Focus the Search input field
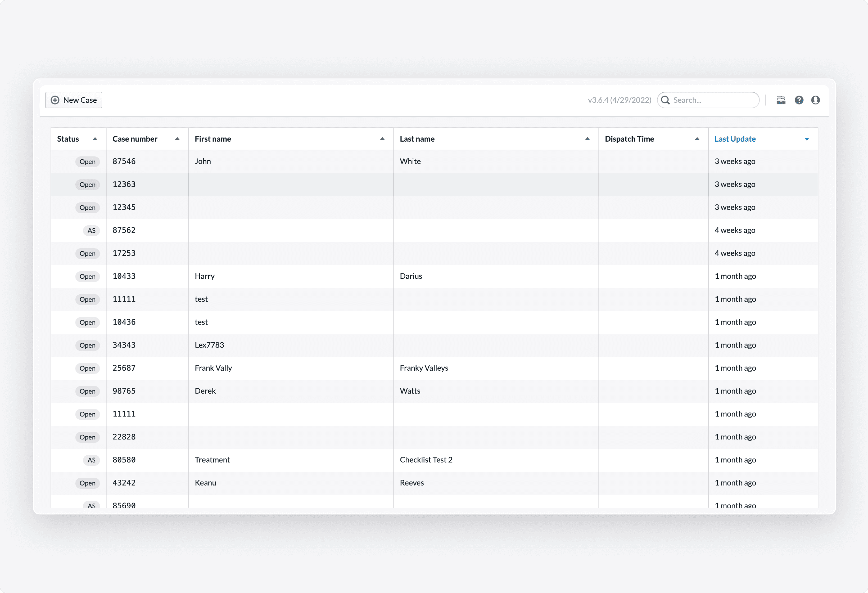The image size is (868, 593). 708,100
